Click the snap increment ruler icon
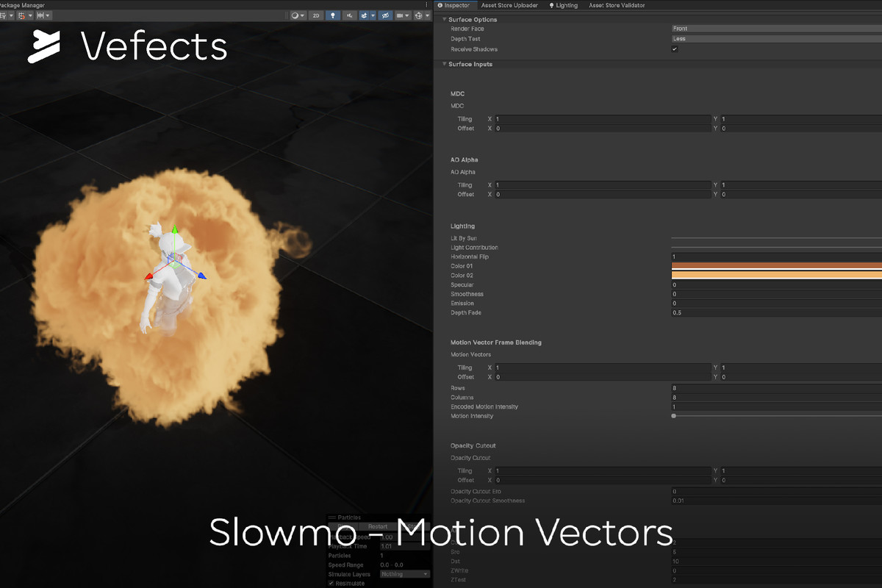 [40, 15]
